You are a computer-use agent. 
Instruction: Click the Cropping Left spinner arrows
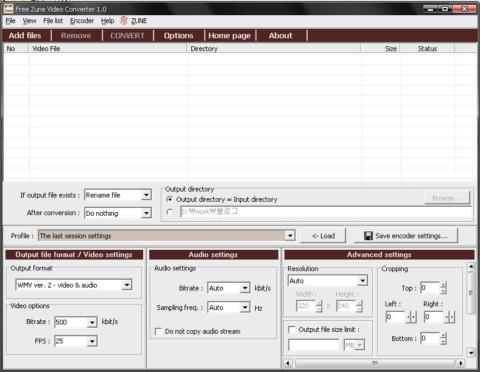pyautogui.click(x=412, y=317)
